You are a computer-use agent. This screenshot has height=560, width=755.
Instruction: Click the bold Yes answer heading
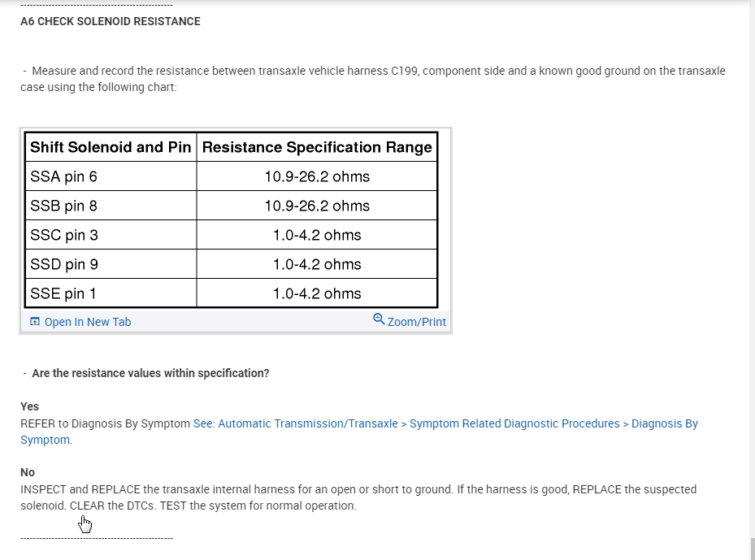click(x=29, y=406)
